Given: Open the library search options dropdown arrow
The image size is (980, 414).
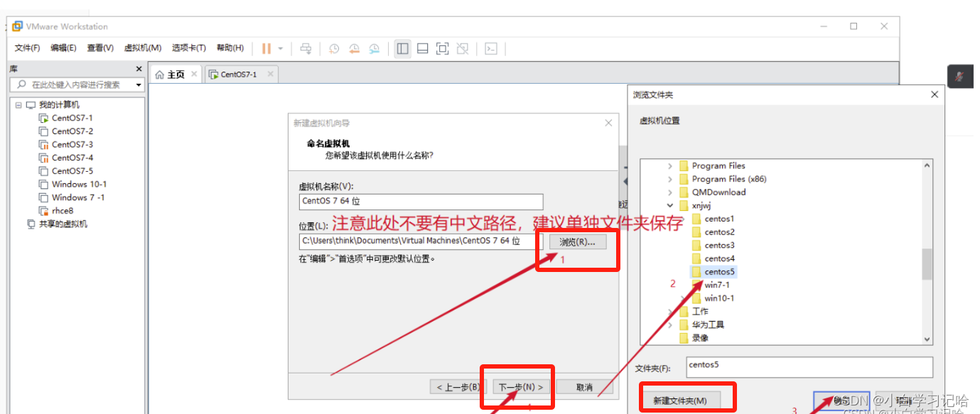Looking at the screenshot, I should point(139,85).
